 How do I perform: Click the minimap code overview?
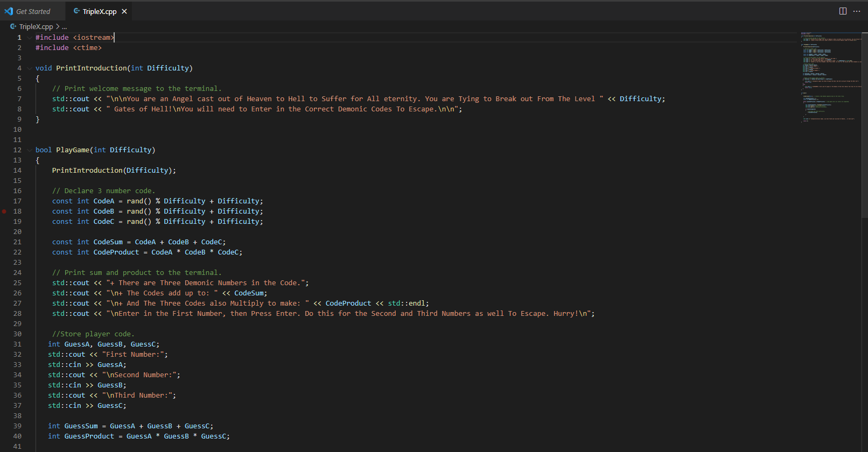point(829,75)
